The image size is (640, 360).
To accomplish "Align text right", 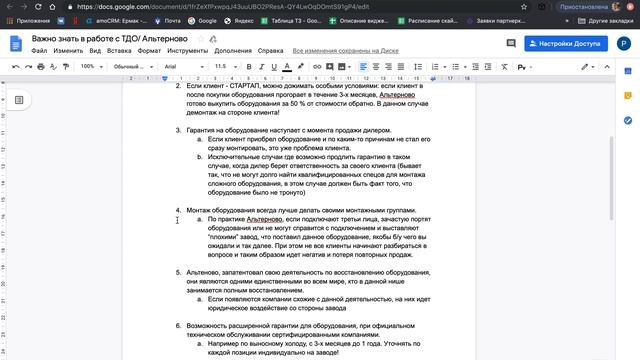I will pos(388,67).
